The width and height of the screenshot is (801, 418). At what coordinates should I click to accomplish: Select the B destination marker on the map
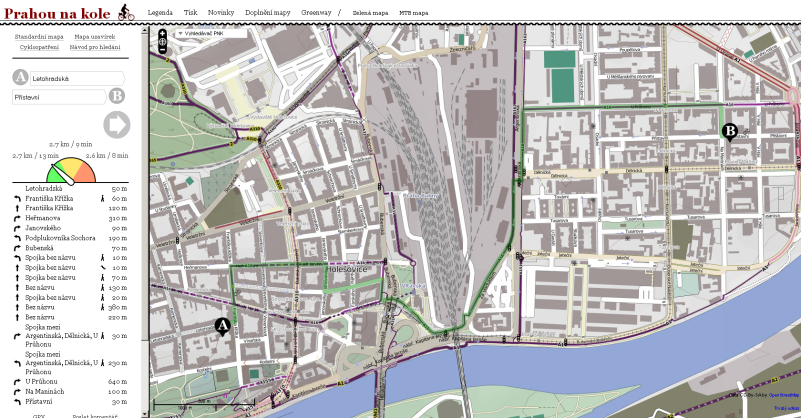click(730, 131)
